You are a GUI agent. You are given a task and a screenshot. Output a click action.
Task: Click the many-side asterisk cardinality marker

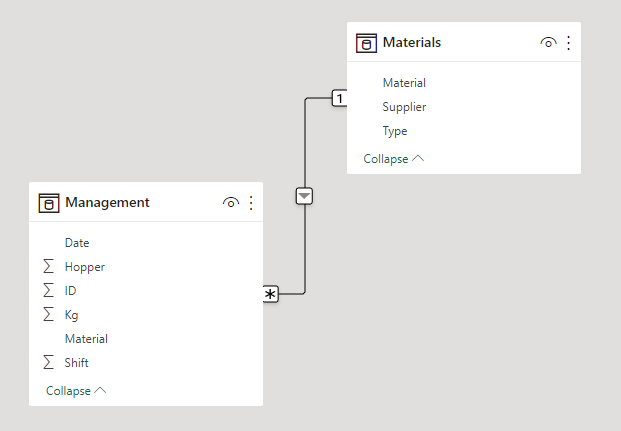point(270,294)
